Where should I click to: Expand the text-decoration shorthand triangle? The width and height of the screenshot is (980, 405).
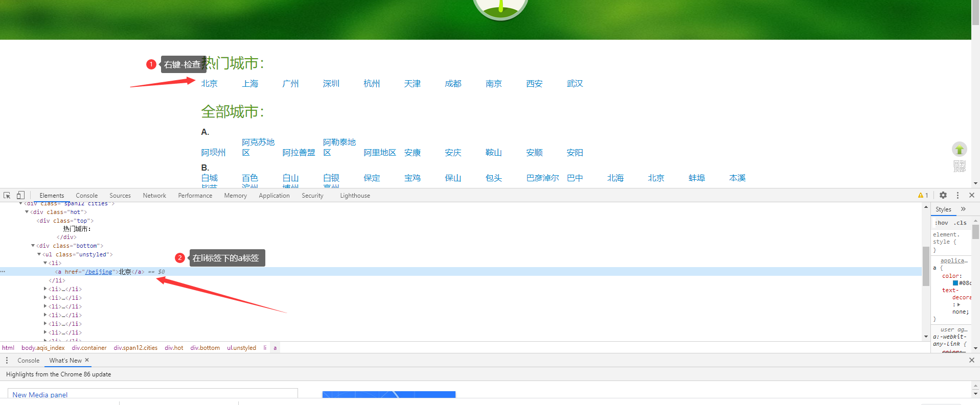959,304
